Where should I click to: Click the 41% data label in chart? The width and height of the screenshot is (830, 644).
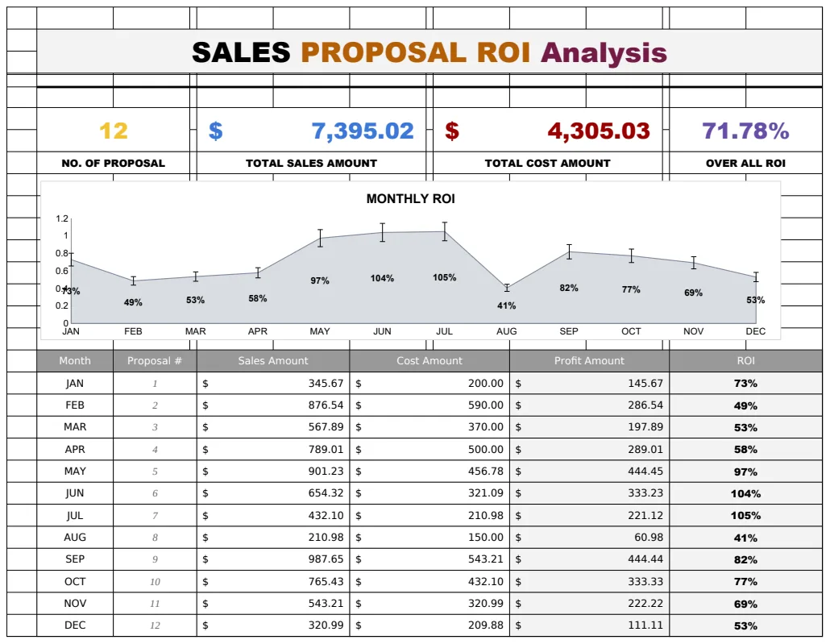(x=507, y=305)
